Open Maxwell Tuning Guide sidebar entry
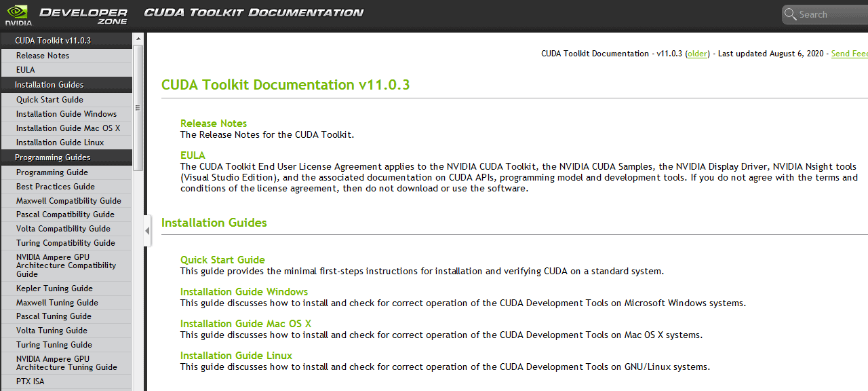The width and height of the screenshot is (868, 391). click(x=66, y=303)
